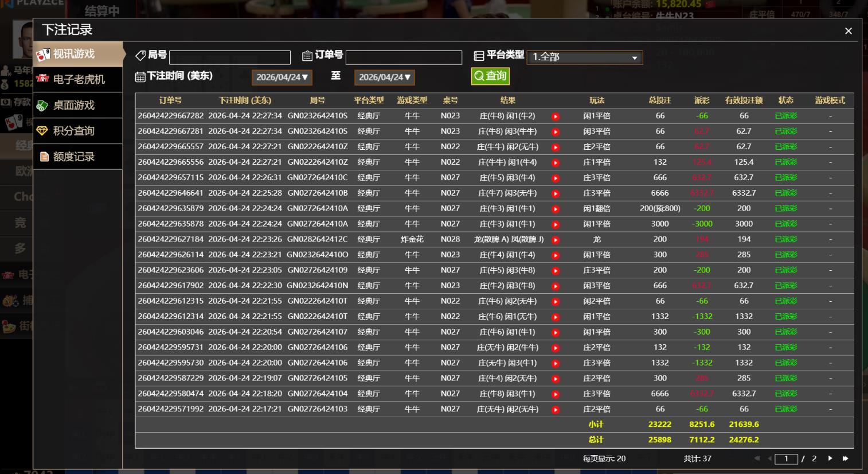Click the 游戏模式 column header
The image size is (868, 474).
click(830, 100)
